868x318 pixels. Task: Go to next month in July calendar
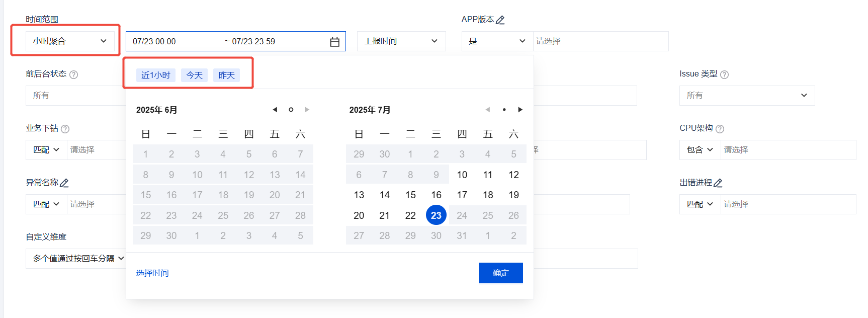point(520,110)
